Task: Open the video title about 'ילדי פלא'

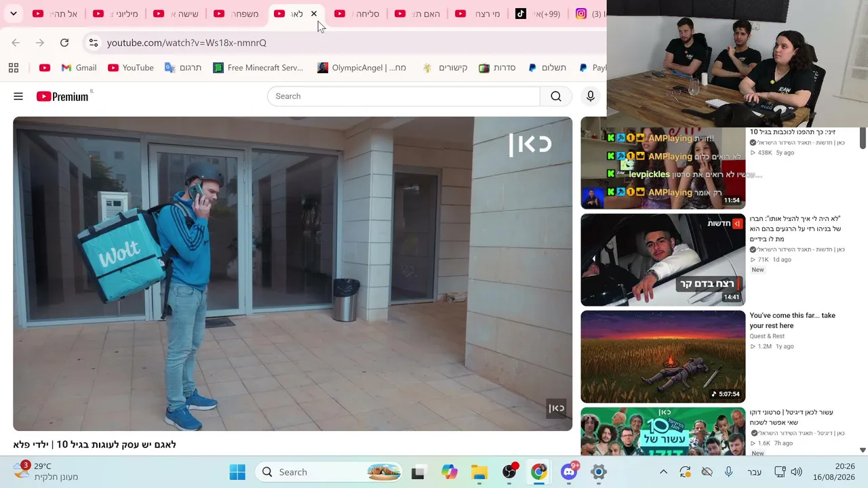Action: pyautogui.click(x=94, y=445)
